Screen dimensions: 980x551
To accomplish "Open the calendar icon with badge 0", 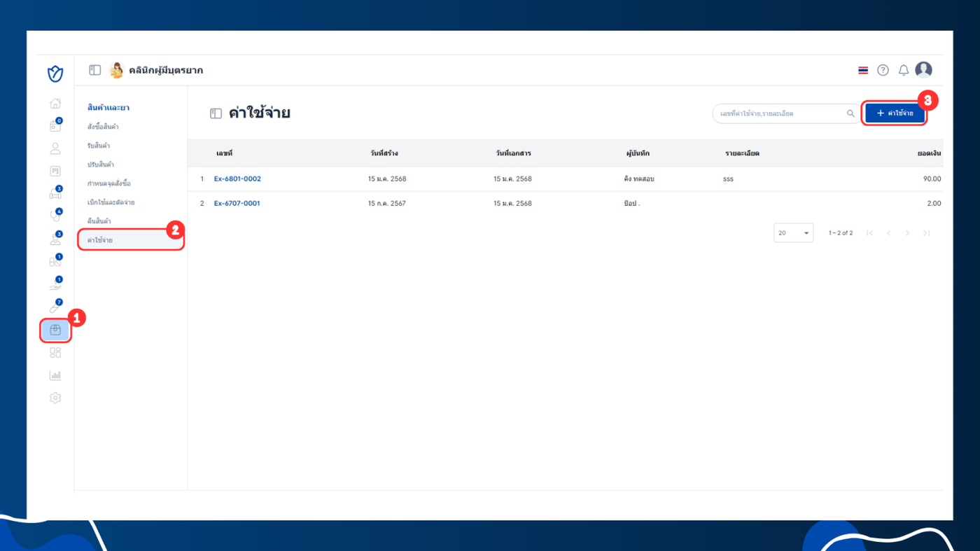I will click(55, 126).
